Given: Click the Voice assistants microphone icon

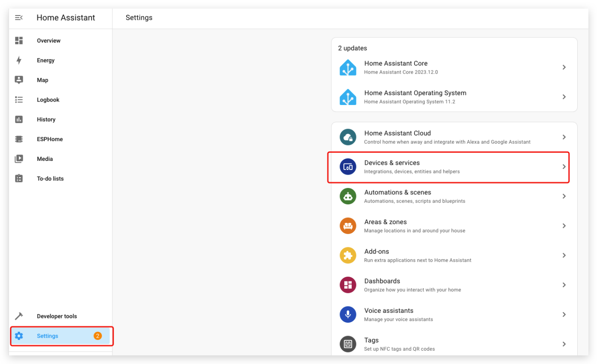Looking at the screenshot, I should point(348,315).
